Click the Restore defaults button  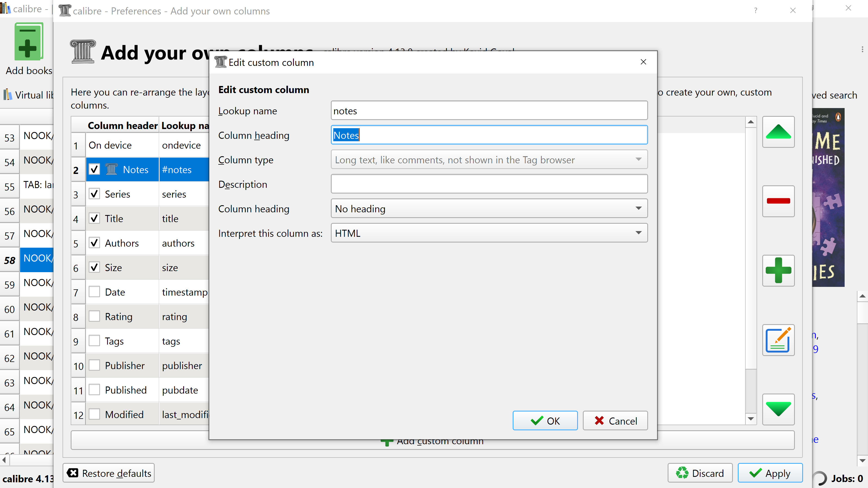(x=108, y=473)
